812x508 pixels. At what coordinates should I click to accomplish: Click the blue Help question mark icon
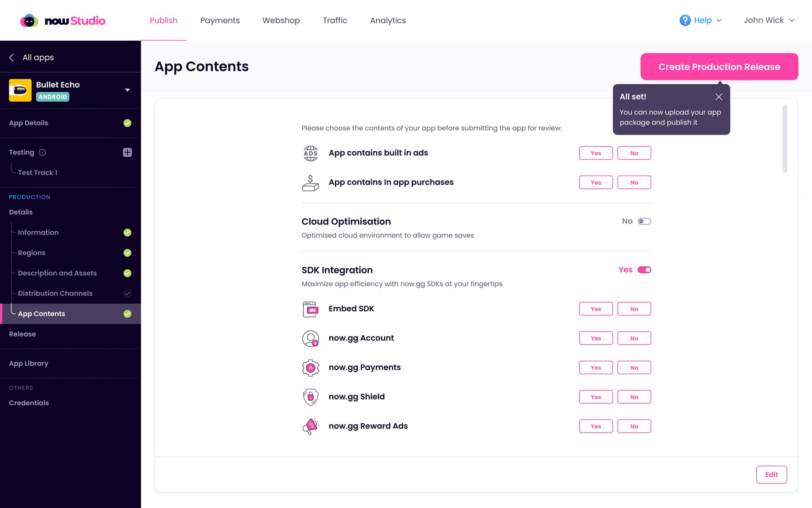point(685,20)
